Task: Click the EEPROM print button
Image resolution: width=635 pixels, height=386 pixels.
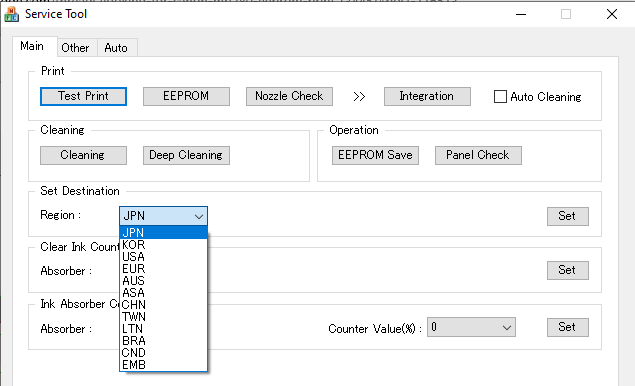Action: click(186, 96)
